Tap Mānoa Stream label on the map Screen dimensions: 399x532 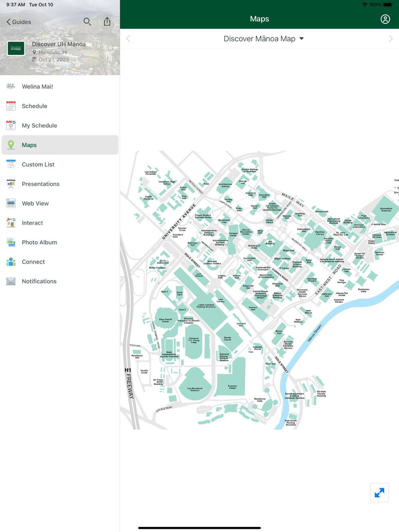pos(314,333)
